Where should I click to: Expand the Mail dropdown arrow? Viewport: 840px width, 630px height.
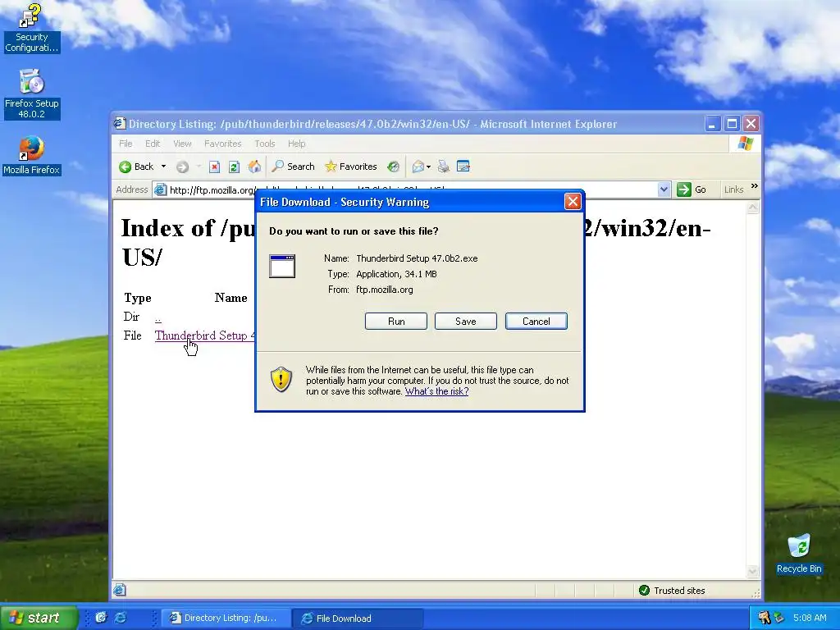[428, 167]
